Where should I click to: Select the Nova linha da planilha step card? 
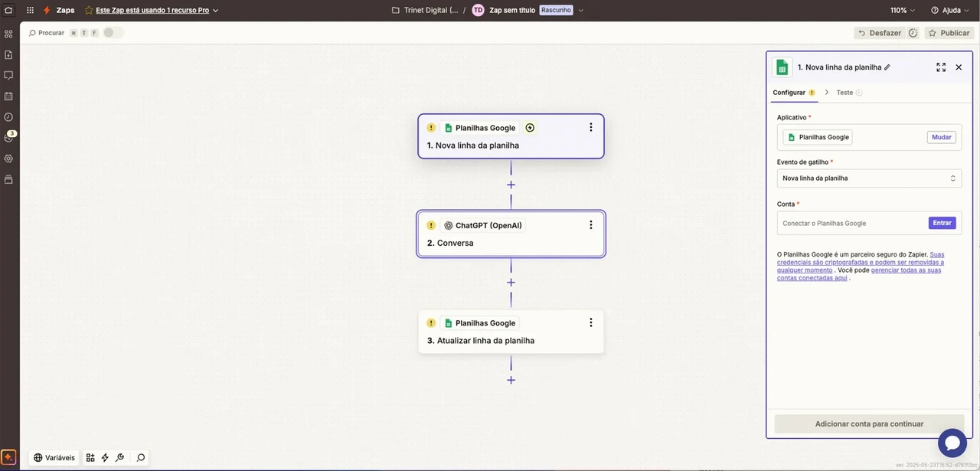point(511,136)
